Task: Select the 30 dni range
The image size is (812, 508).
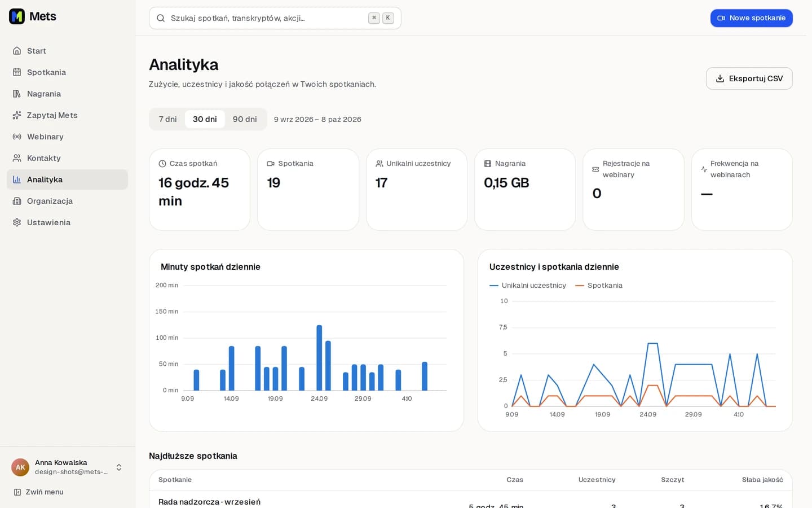Action: (x=205, y=119)
